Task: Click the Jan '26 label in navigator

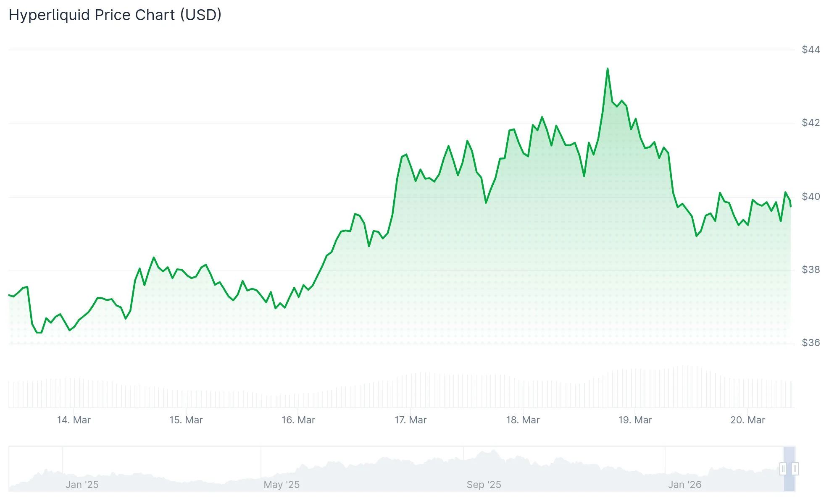Action: (684, 485)
